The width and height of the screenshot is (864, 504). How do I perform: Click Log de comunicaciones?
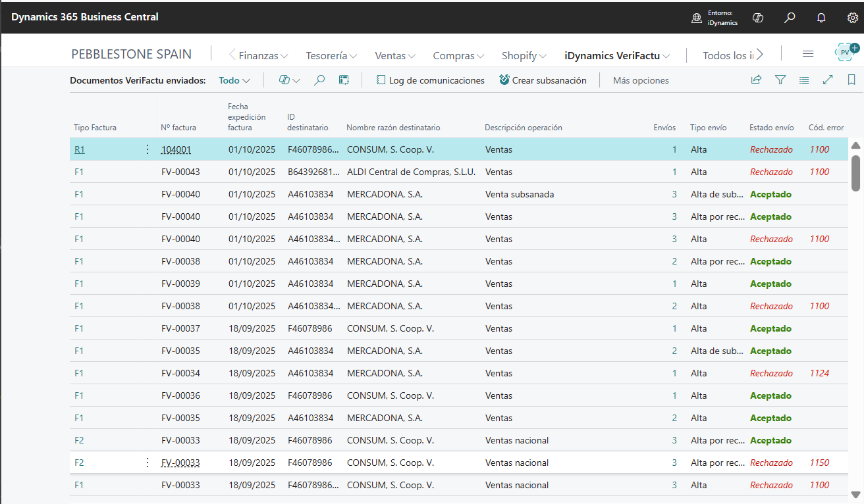(430, 80)
